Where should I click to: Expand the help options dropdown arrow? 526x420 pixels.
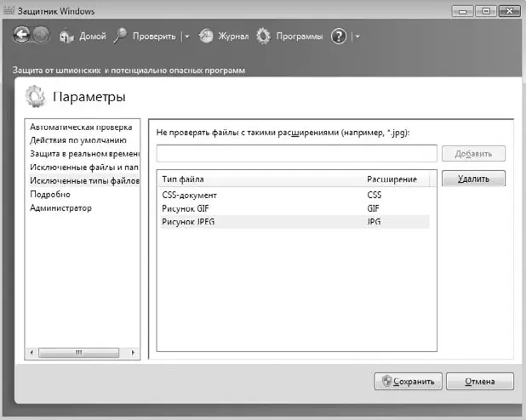pyautogui.click(x=357, y=37)
